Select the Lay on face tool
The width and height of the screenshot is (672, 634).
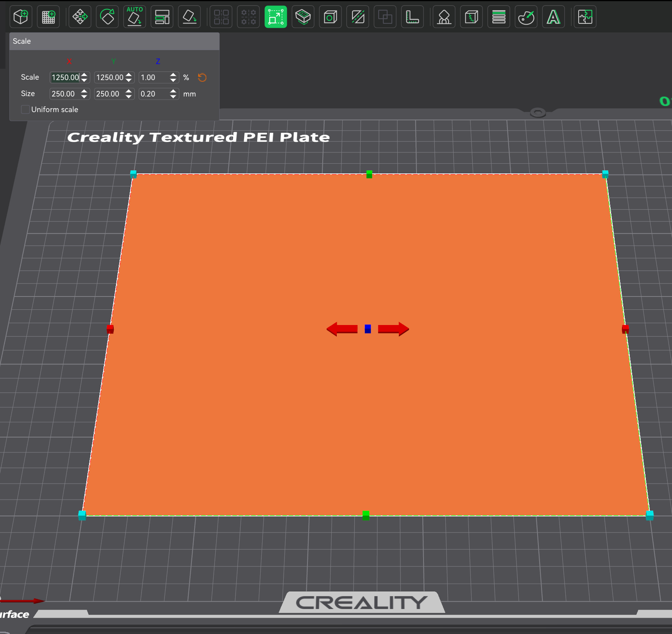click(189, 17)
